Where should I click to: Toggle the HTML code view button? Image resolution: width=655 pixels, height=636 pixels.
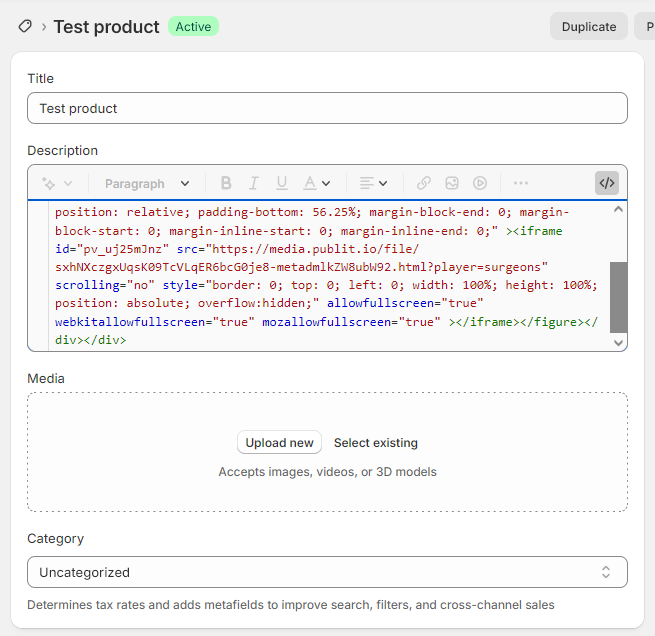[x=607, y=183]
